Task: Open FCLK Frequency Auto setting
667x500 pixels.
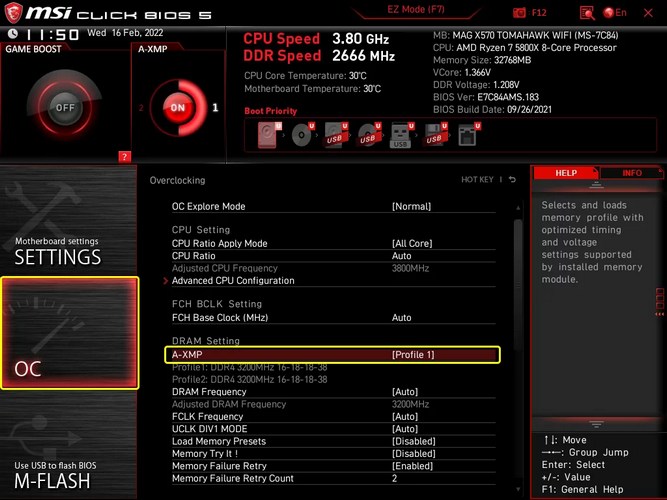Action: 334,416
